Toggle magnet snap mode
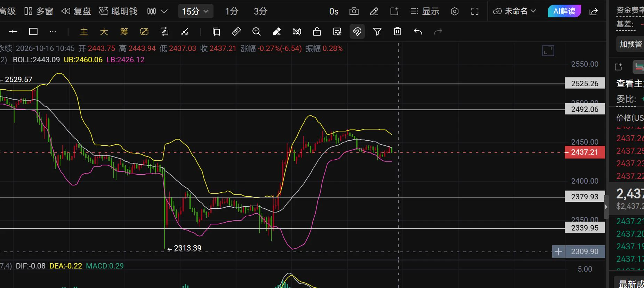The height and width of the screenshot is (288, 644). coord(357,32)
